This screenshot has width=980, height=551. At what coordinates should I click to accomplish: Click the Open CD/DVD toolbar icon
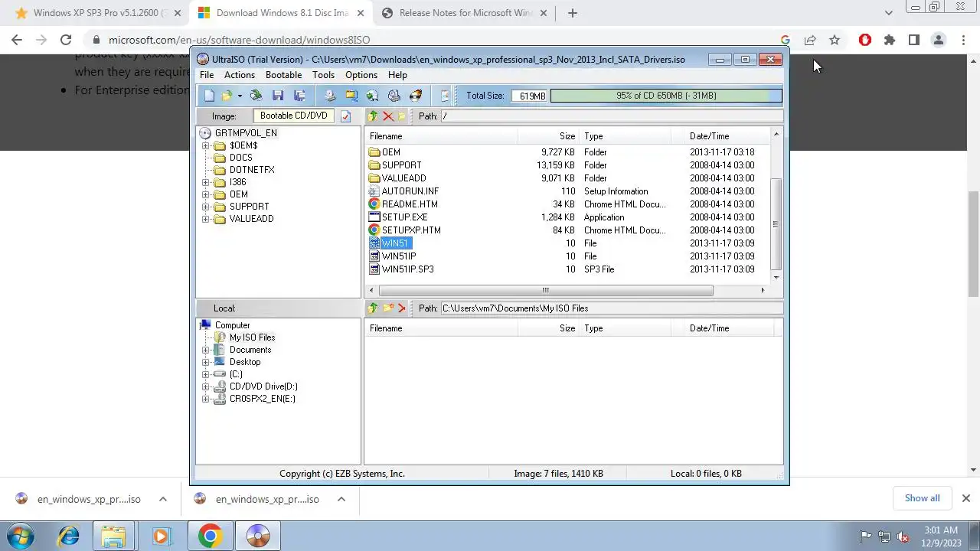256,96
